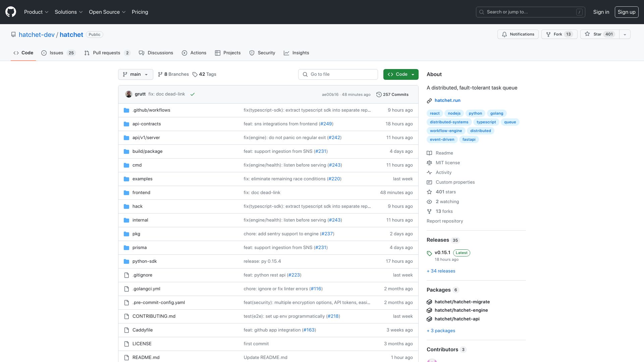The image size is (644, 362).
Task: Expand the Open Source menu
Action: pyautogui.click(x=107, y=12)
